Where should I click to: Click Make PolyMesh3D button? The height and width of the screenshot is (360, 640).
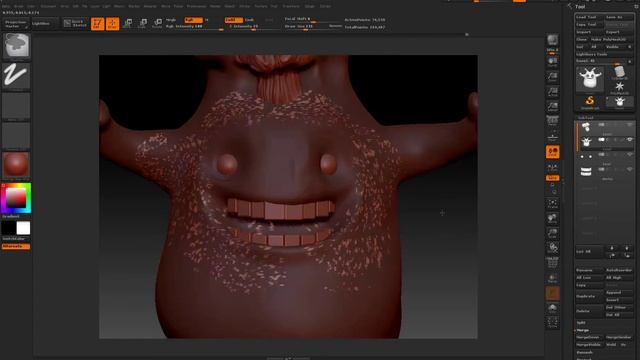(611, 39)
